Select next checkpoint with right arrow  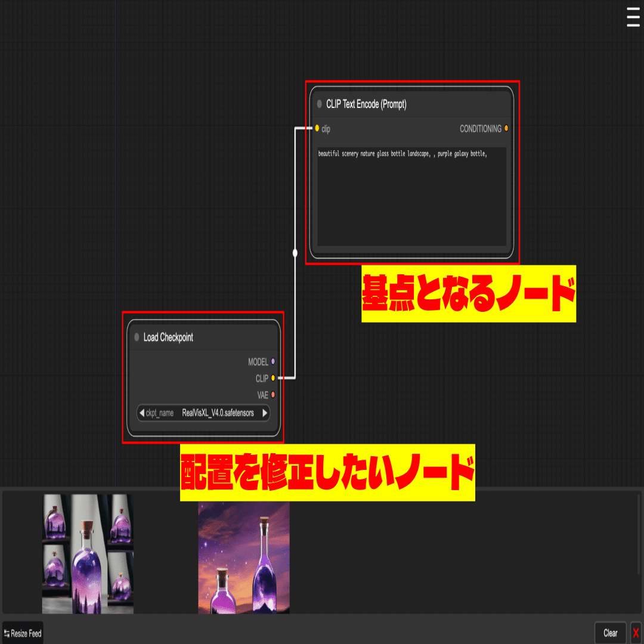click(265, 413)
